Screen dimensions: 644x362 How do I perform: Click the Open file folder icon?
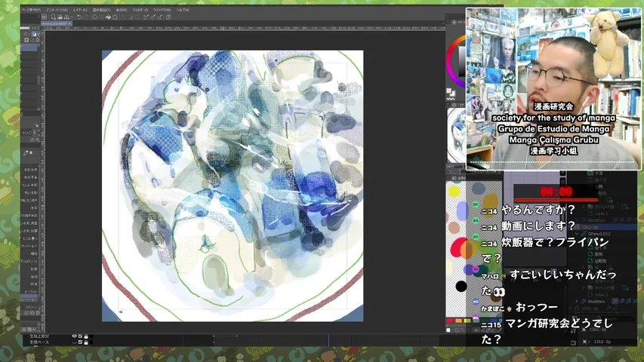coord(60,17)
